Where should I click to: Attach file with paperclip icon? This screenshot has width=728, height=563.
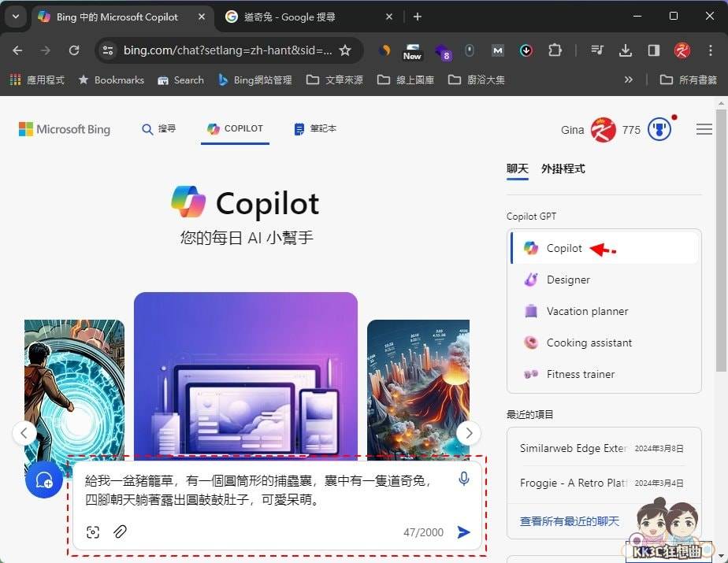[x=121, y=532]
